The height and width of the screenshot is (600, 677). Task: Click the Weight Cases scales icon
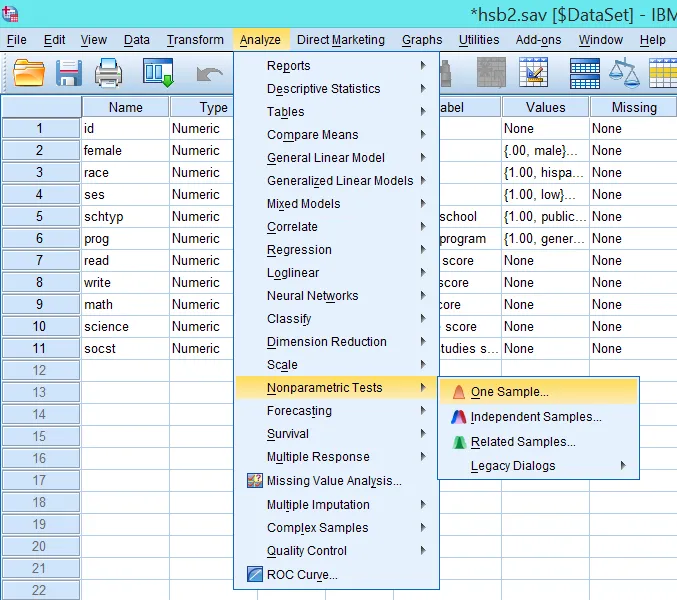click(624, 73)
